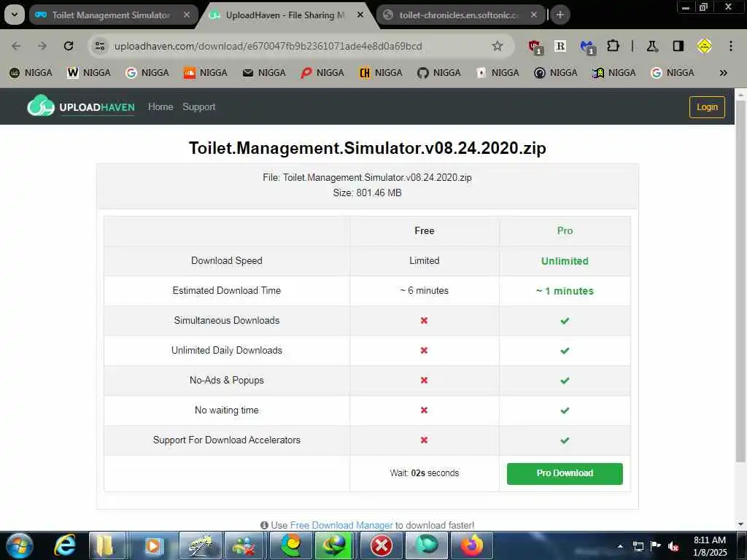Image resolution: width=747 pixels, height=560 pixels.
Task: Open Internet Download Manager on taskbar
Action: (x=333, y=545)
